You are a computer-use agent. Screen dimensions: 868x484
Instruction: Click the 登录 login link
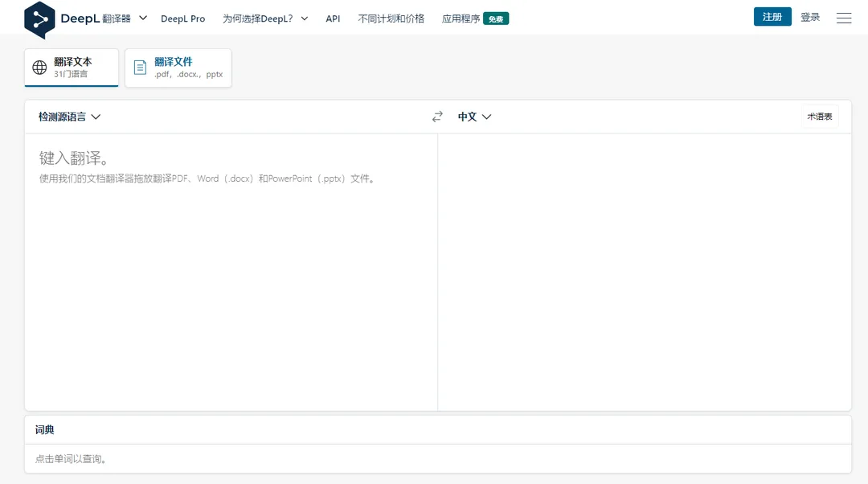[x=810, y=17]
